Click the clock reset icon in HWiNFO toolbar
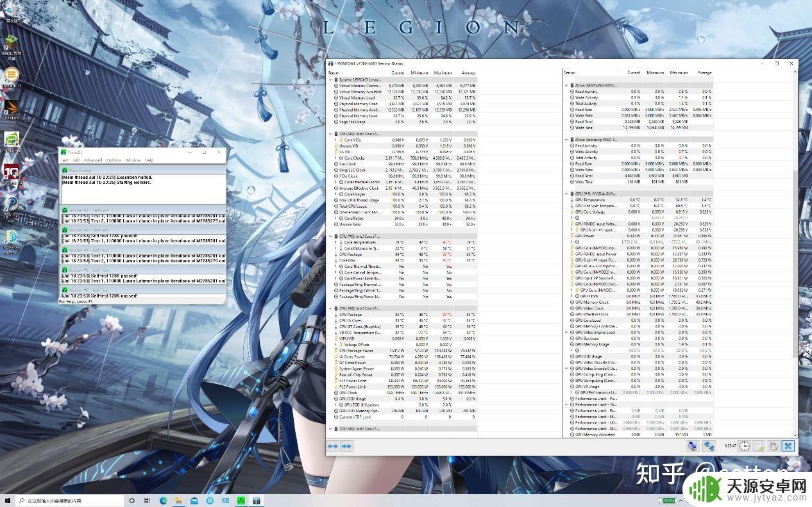 point(745,446)
